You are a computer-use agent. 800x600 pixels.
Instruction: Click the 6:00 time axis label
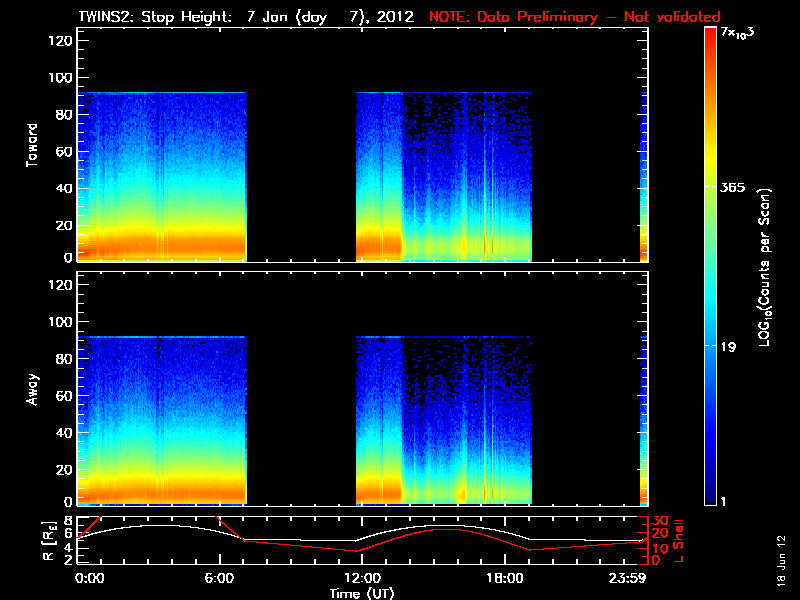[x=219, y=578]
